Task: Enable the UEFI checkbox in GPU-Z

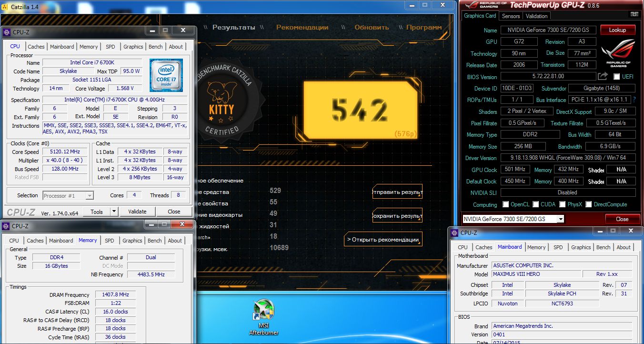Action: 617,77
